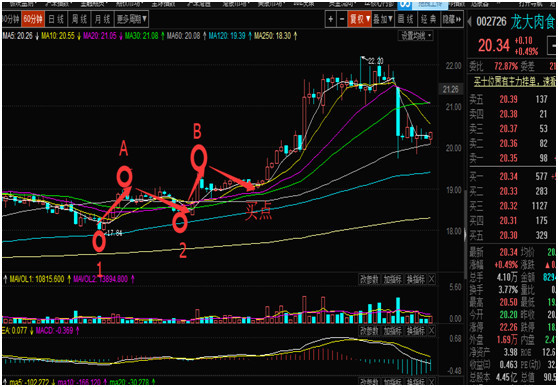This screenshot has height=387, width=558.
Task: Click the 22.20 high price marker
Action: [376, 61]
